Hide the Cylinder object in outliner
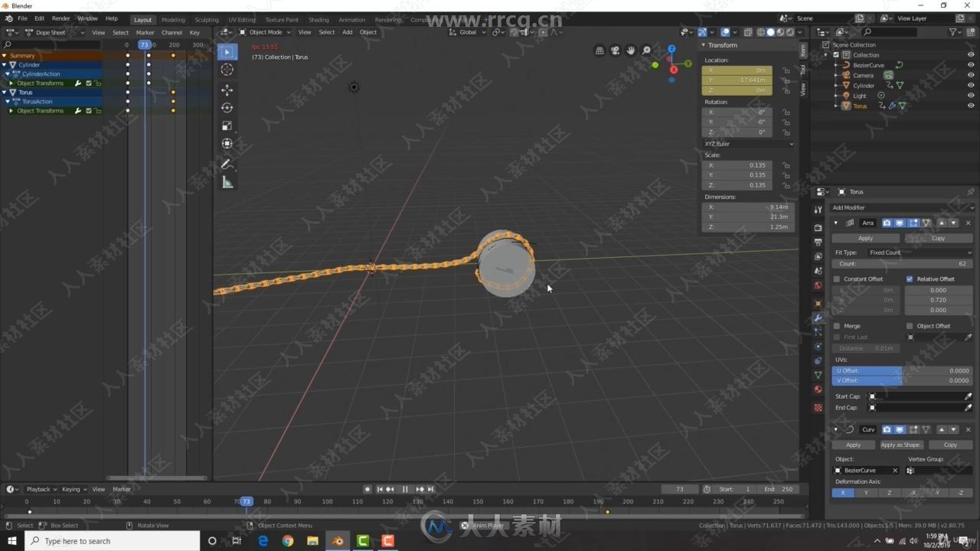 click(x=971, y=86)
